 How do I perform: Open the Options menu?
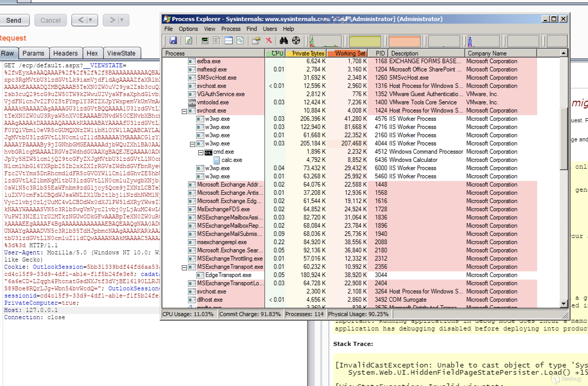click(x=188, y=29)
